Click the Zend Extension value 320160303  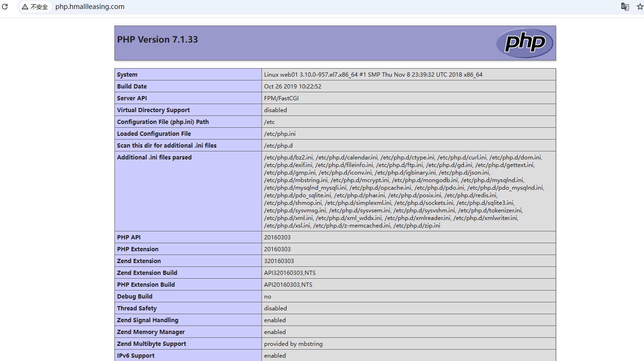click(x=278, y=261)
